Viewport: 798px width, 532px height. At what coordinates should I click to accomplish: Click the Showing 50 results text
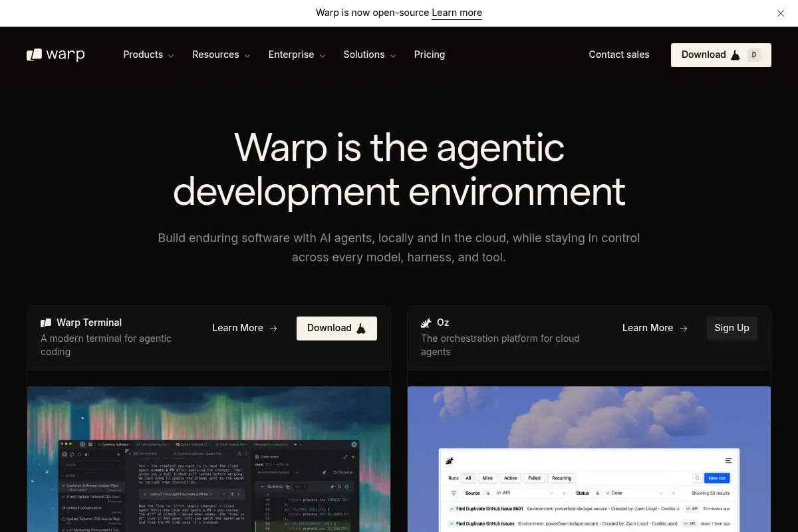[710, 493]
